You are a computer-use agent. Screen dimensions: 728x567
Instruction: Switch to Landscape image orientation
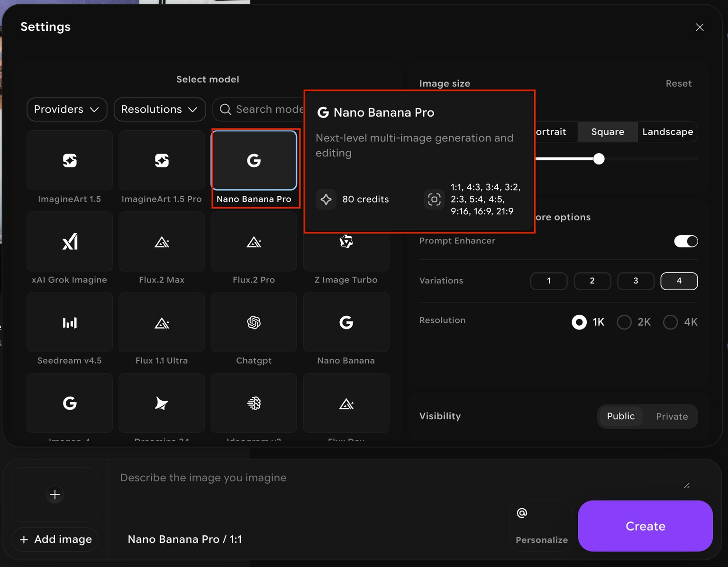pyautogui.click(x=667, y=132)
